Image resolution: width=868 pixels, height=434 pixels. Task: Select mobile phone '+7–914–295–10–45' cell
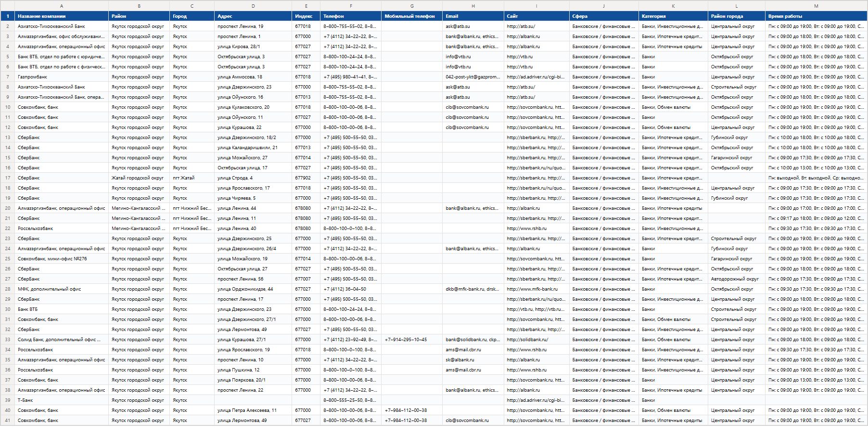point(412,340)
